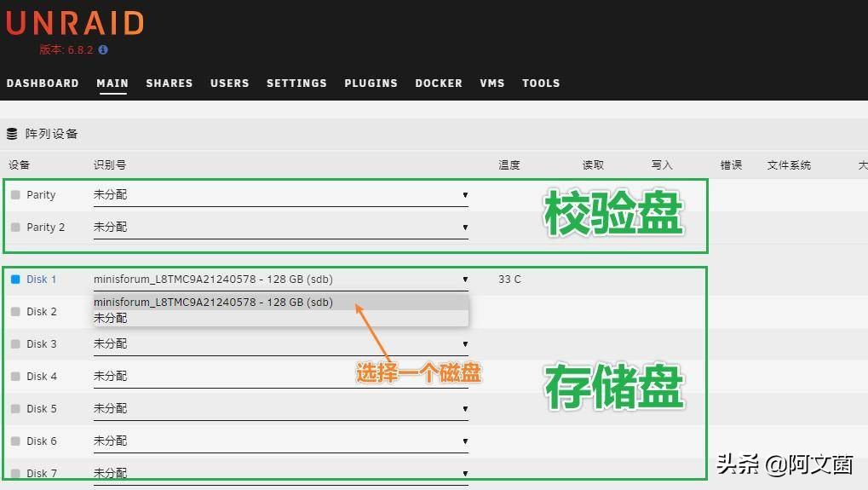The image size is (868, 490).
Task: Click the 读取 column header
Action: tap(593, 165)
